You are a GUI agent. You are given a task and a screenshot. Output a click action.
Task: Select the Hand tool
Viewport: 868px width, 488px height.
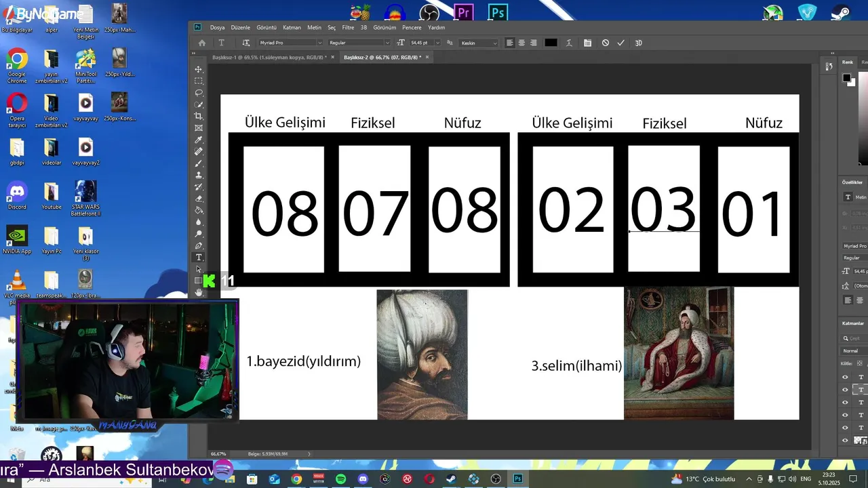coord(199,292)
